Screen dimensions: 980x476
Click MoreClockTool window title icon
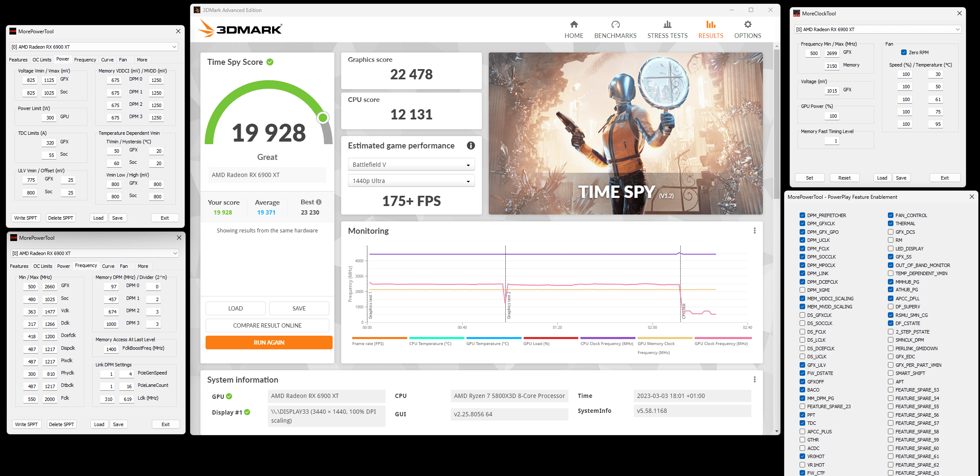[x=797, y=13]
